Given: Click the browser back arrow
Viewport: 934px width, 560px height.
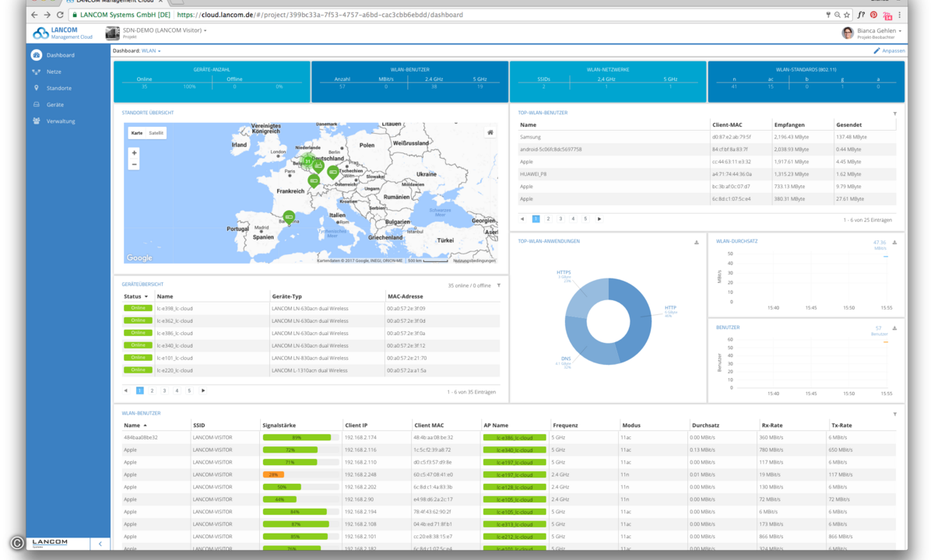Looking at the screenshot, I should [34, 14].
